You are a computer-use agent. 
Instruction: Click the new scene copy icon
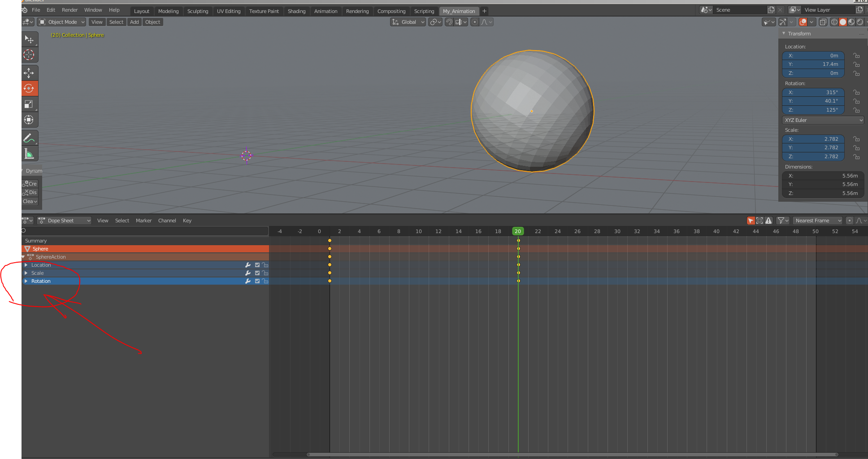click(x=771, y=10)
